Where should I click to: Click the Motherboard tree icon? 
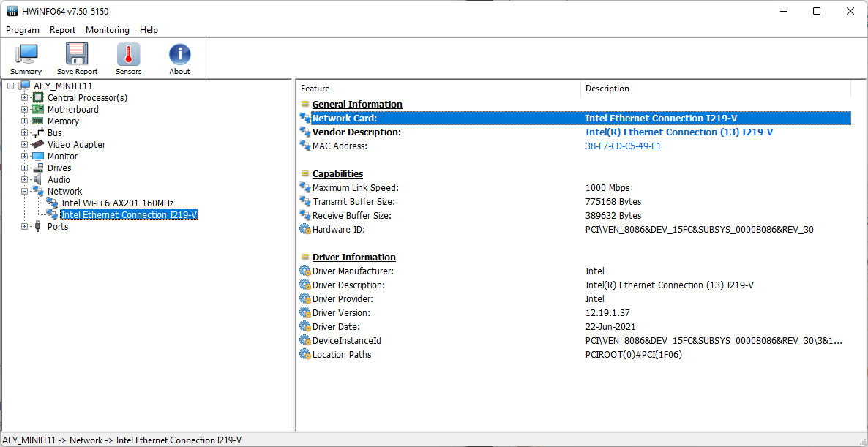coord(37,110)
